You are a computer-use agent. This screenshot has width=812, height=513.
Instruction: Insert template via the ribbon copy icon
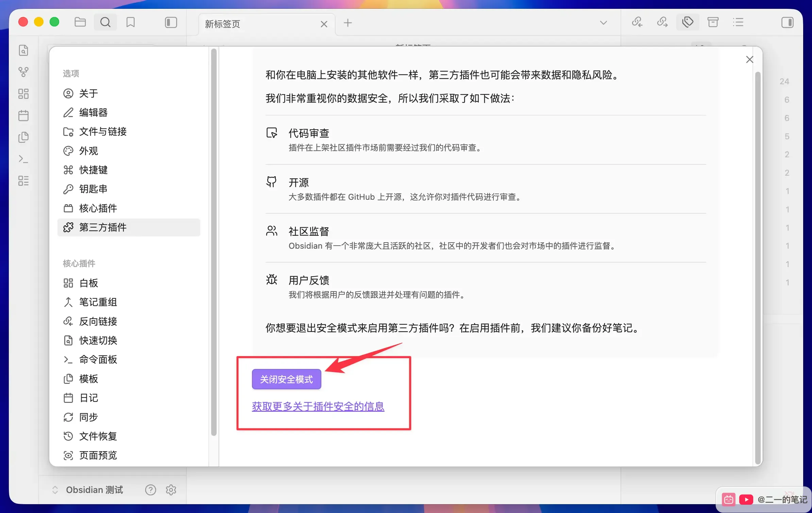coord(23,137)
